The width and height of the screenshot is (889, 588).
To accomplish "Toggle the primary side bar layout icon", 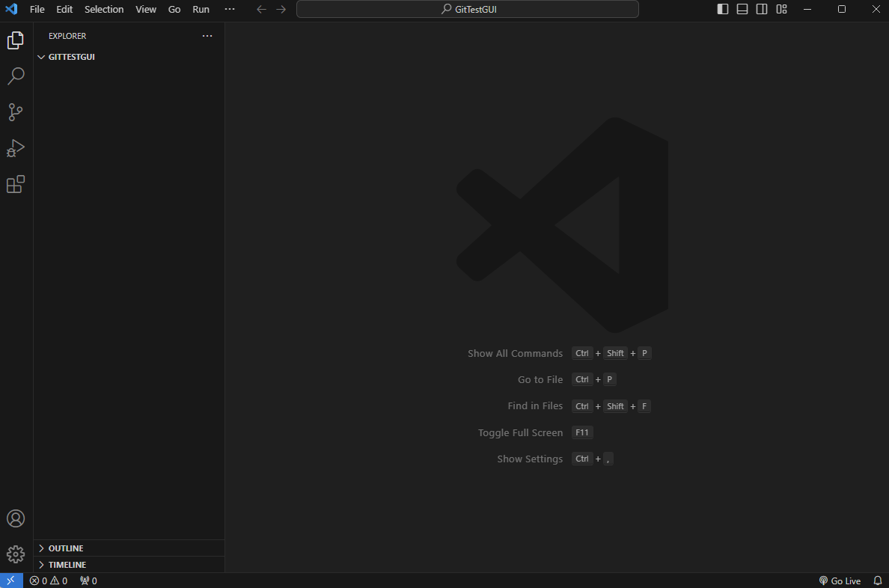I will [x=723, y=9].
